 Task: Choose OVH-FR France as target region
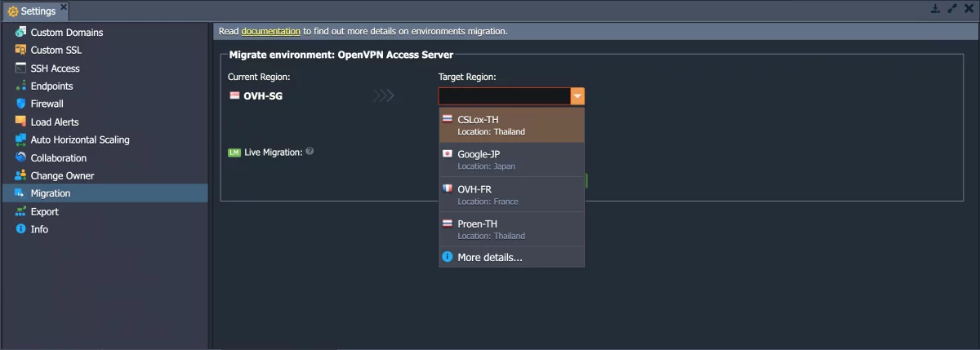512,195
